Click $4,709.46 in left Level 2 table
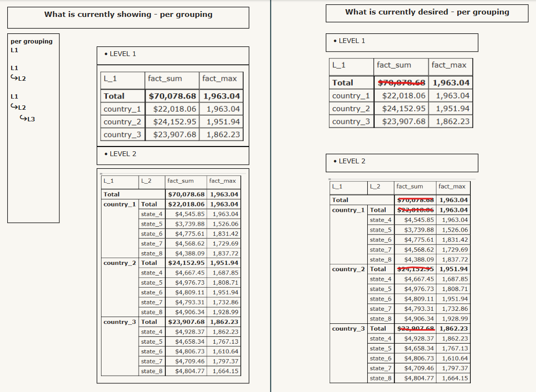Screen dimensions: 536x392 click(190, 362)
